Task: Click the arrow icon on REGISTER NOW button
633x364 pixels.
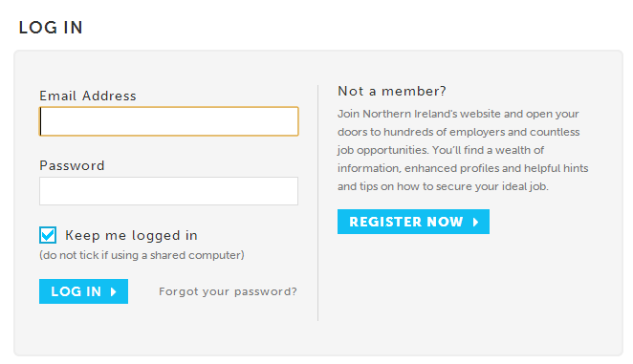Action: pyautogui.click(x=475, y=222)
